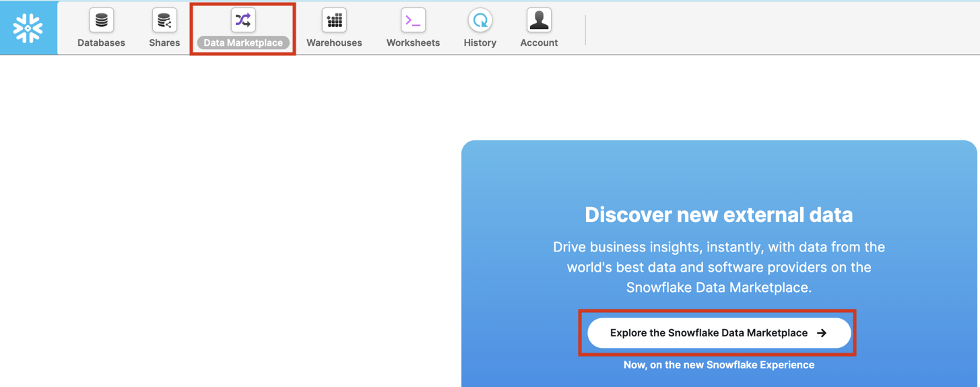The height and width of the screenshot is (387, 980).
Task: Open the History clock icon
Action: pyautogui.click(x=480, y=20)
